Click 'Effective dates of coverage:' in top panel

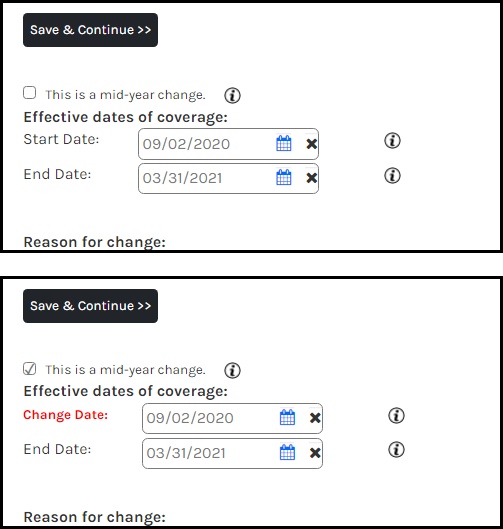tap(125, 117)
